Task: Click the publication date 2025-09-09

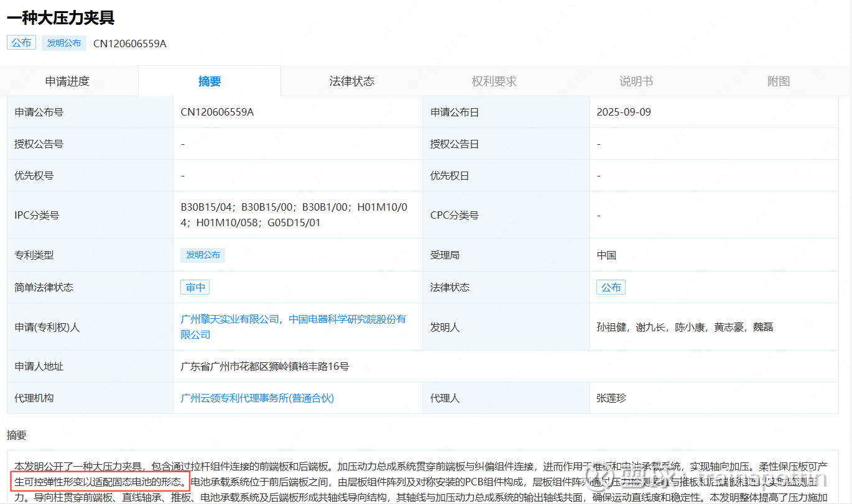Action: (x=623, y=112)
